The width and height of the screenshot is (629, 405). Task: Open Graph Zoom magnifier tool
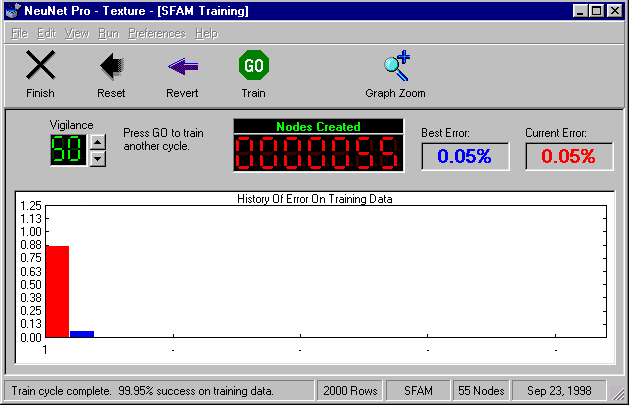pos(395,67)
